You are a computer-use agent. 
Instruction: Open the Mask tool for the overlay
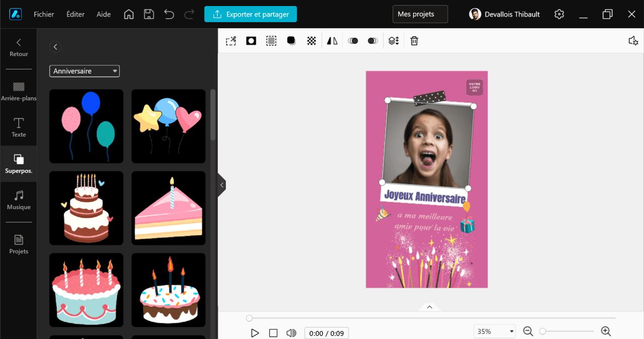(x=251, y=40)
